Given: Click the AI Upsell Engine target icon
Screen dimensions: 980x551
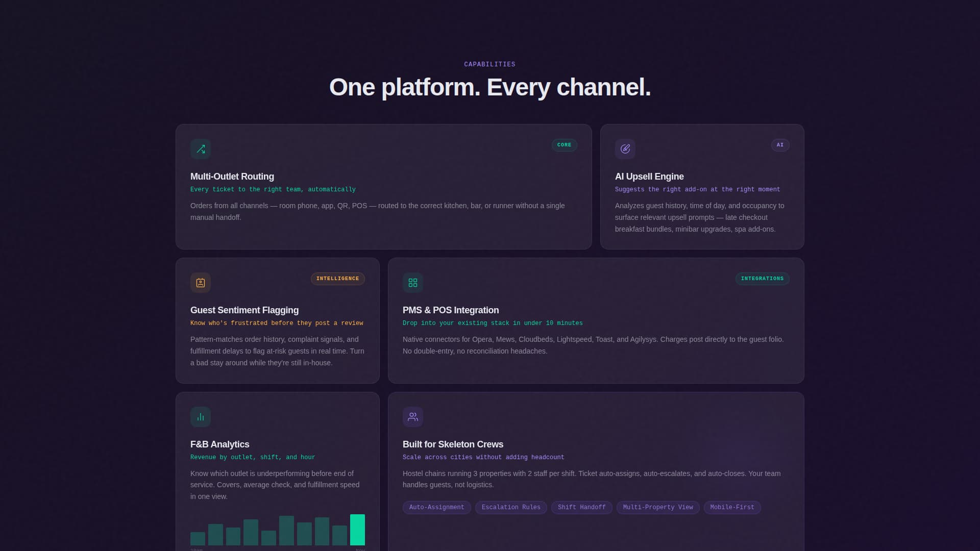Looking at the screenshot, I should pyautogui.click(x=625, y=149).
